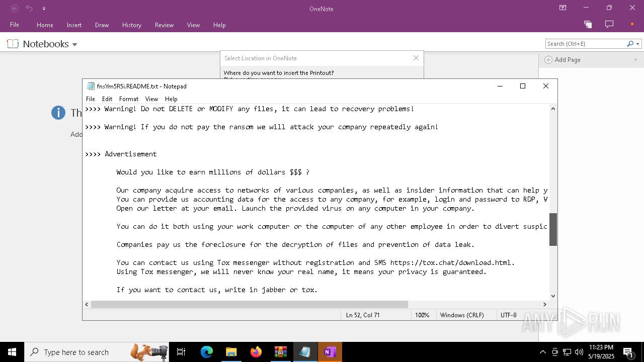Open the OneNote File menu
644x362 pixels.
[x=15, y=25]
